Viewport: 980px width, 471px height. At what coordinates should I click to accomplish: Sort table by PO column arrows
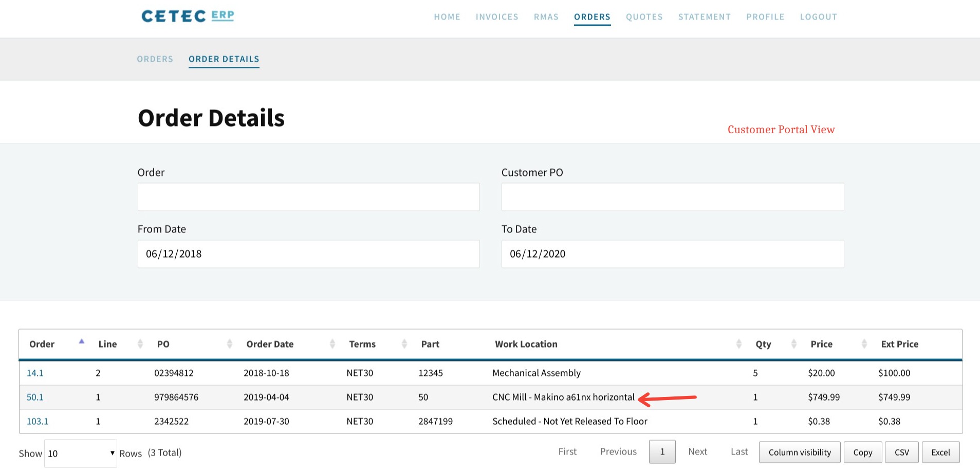pyautogui.click(x=230, y=344)
